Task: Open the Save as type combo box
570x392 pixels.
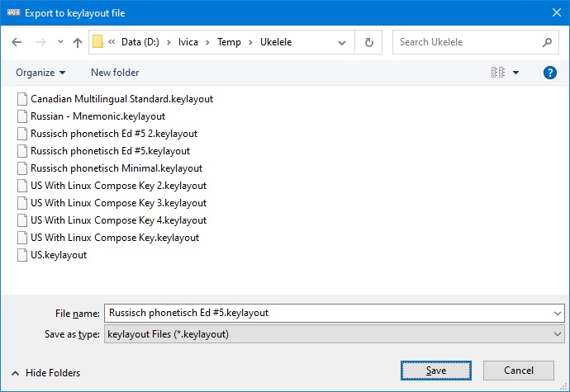Action: 334,334
